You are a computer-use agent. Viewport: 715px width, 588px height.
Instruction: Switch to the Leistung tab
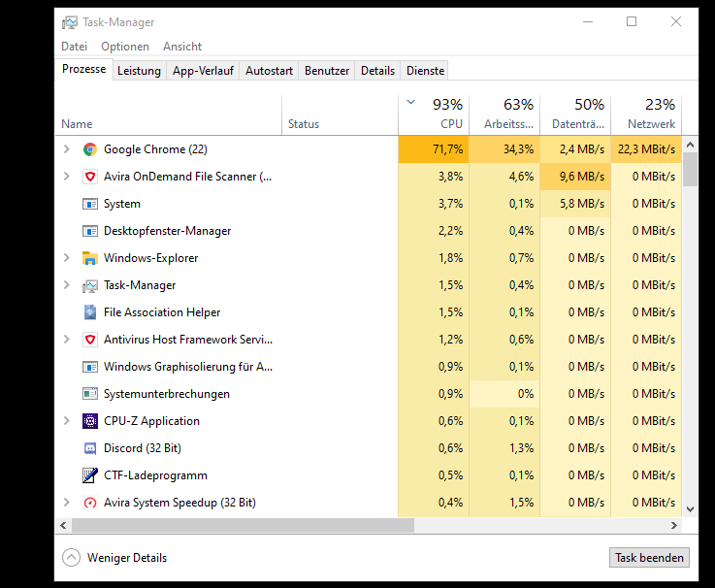click(x=139, y=71)
